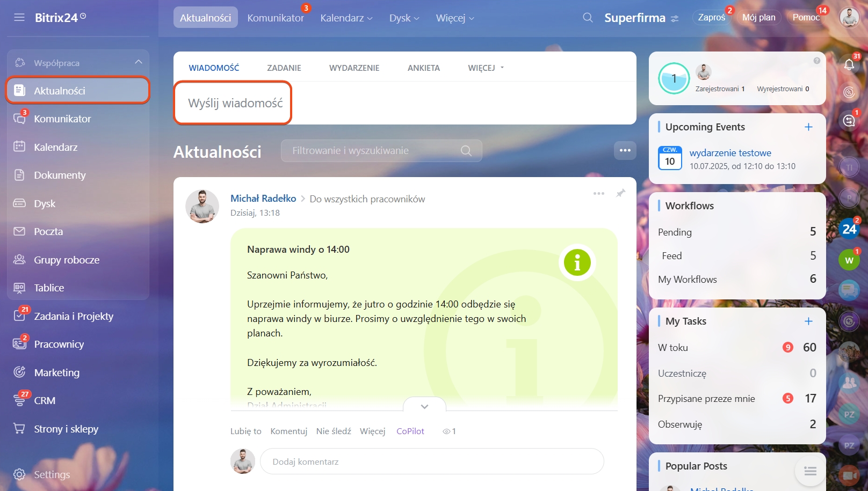Switch to WYDARZENIE tab
Viewport: 868px width, 491px height.
tap(354, 68)
